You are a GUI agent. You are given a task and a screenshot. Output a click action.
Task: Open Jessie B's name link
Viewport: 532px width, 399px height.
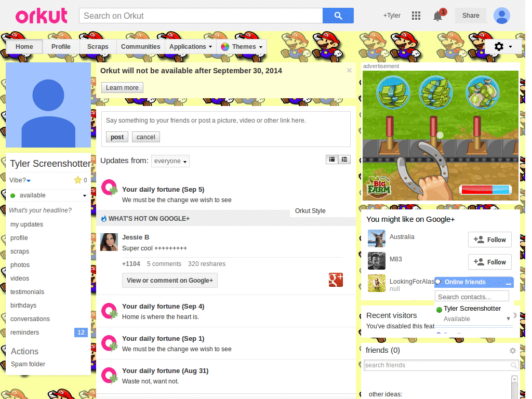pos(136,237)
